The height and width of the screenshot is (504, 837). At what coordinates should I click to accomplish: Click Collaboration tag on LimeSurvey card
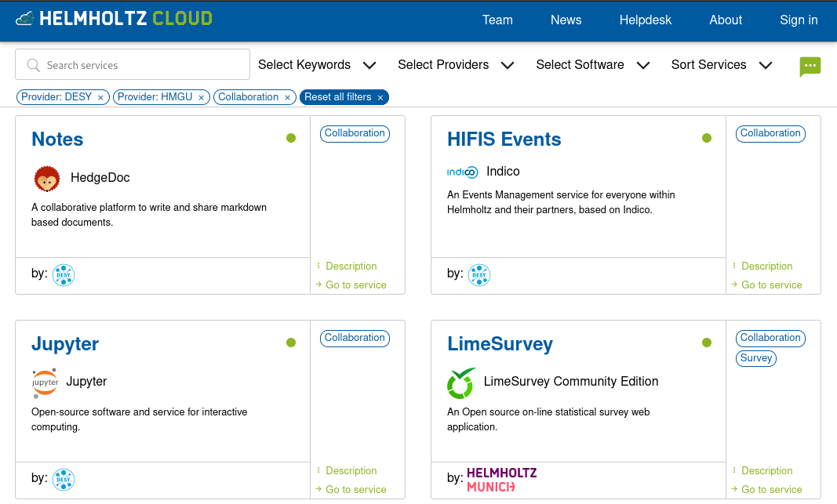(x=770, y=338)
